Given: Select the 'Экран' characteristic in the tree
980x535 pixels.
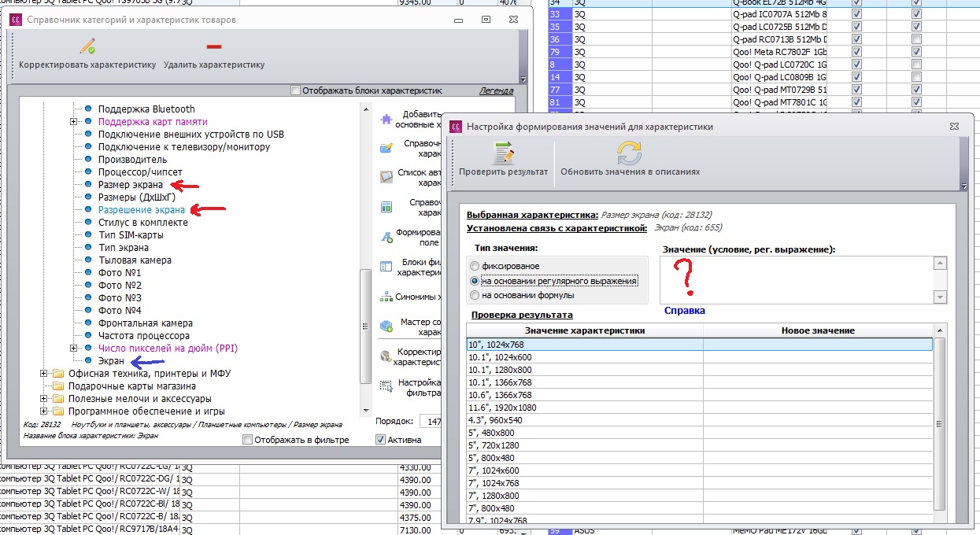Looking at the screenshot, I should [111, 361].
